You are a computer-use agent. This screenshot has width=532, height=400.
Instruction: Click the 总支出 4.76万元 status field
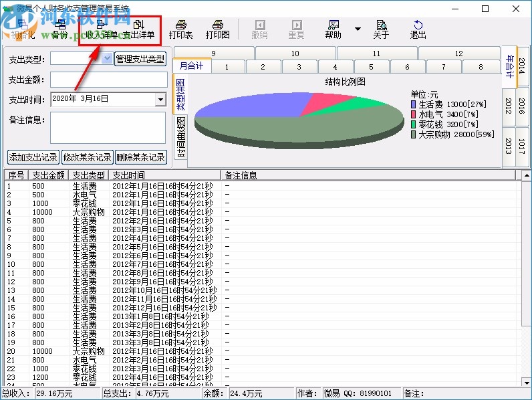[168, 393]
